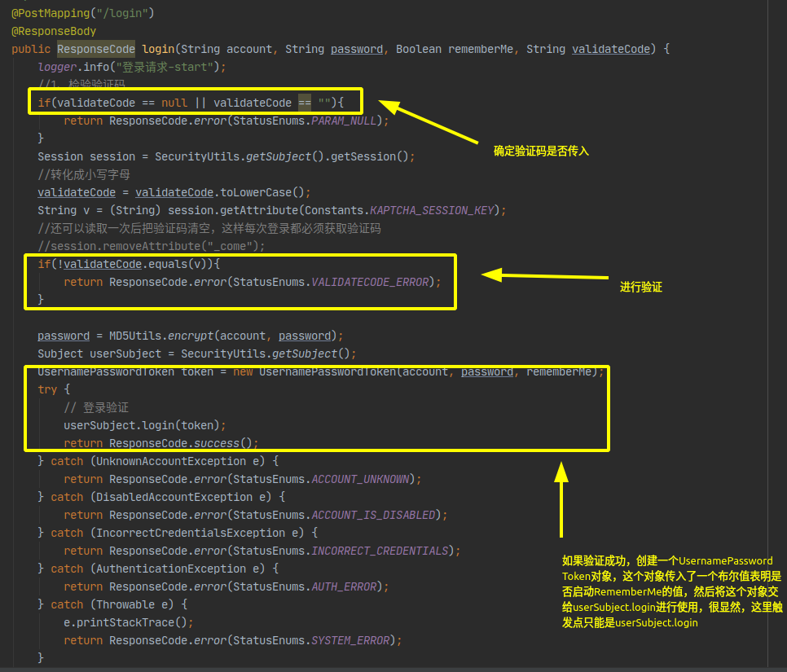Click the userSubject.login(token) statement
Screen dimensions: 787x672
[x=144, y=425]
